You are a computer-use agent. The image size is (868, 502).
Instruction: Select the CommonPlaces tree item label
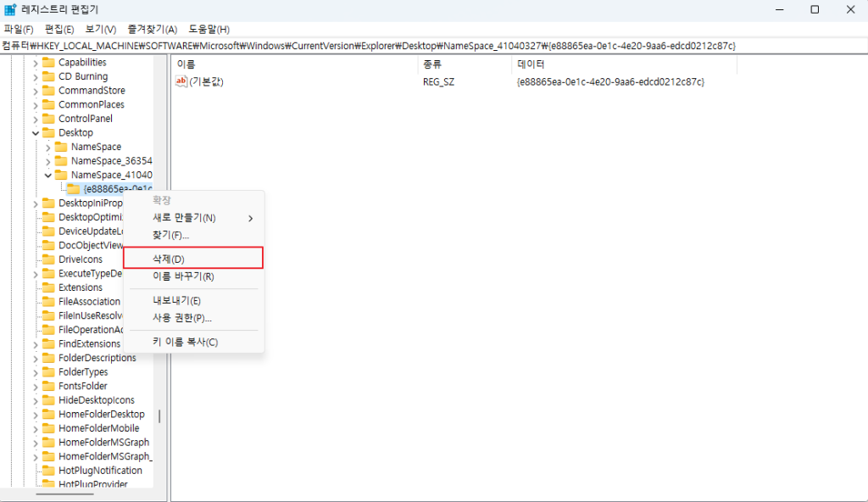click(92, 104)
